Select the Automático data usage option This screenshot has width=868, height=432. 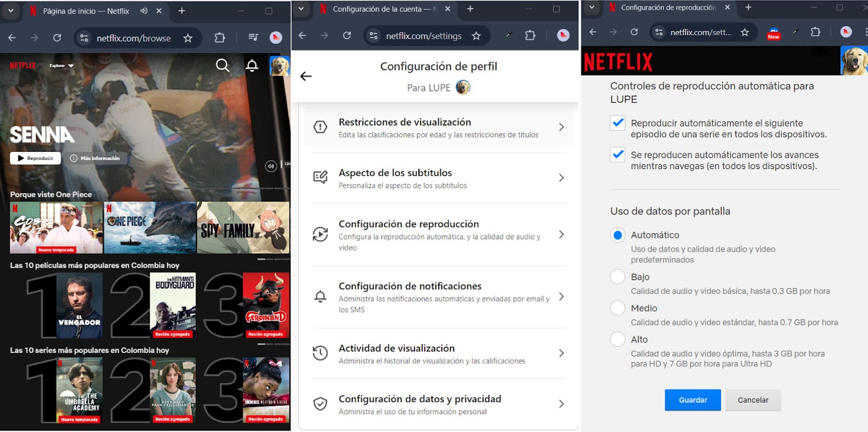[x=618, y=235]
